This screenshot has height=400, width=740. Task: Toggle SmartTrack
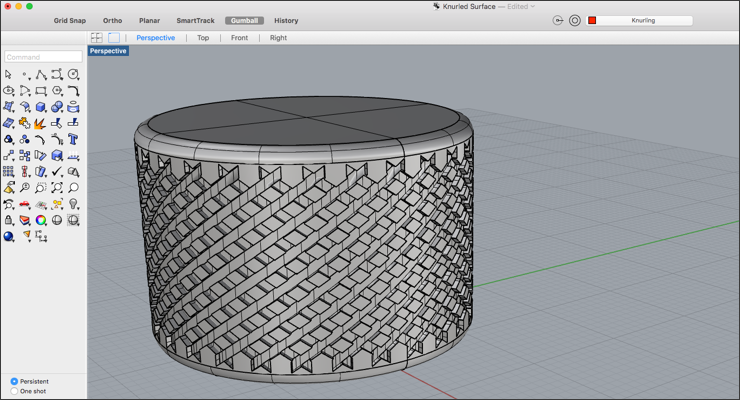tap(195, 21)
